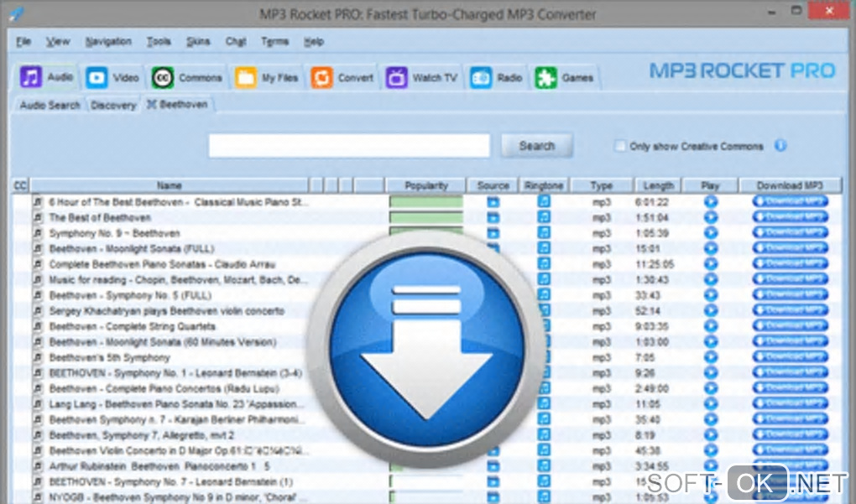The height and width of the screenshot is (504, 856).
Task: Sort results by Type column
Action: coord(601,185)
